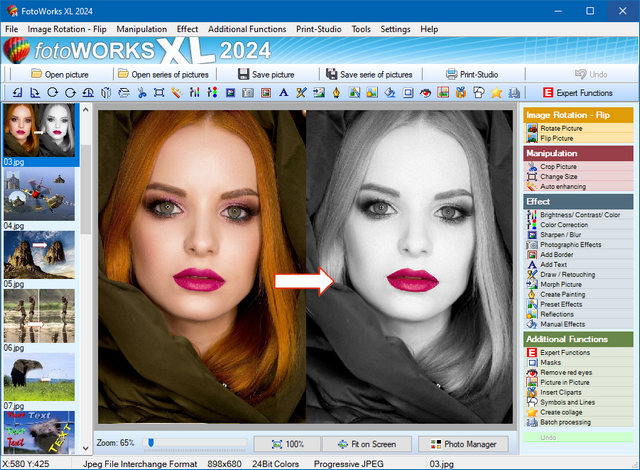The image size is (640, 470).
Task: Click the yellow star icon in toolbar
Action: [496, 93]
